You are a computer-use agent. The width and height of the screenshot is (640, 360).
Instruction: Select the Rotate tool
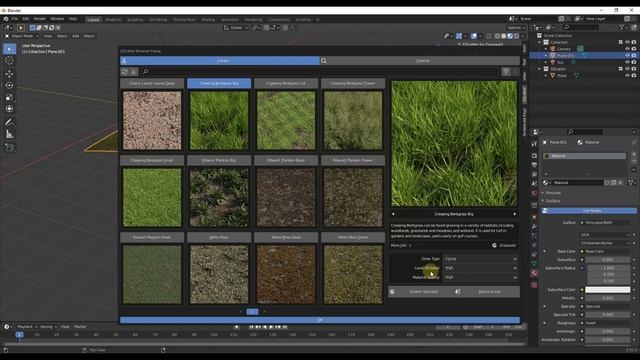click(9, 85)
